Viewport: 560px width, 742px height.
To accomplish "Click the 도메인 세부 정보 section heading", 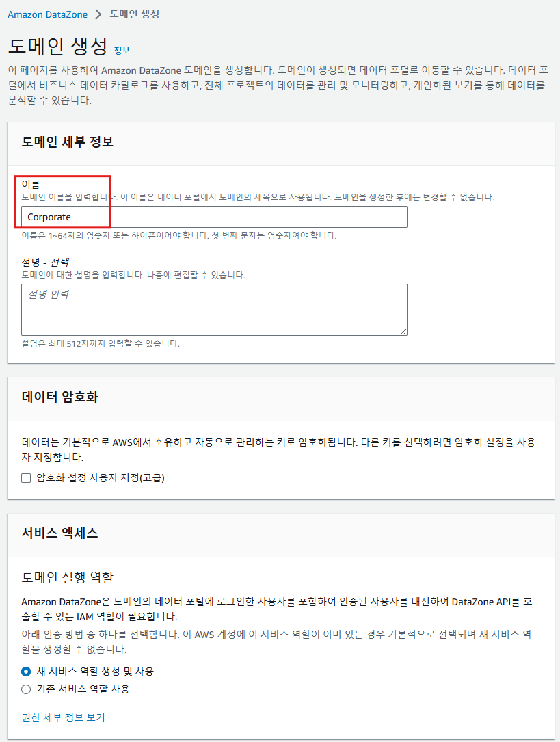I will point(68,142).
